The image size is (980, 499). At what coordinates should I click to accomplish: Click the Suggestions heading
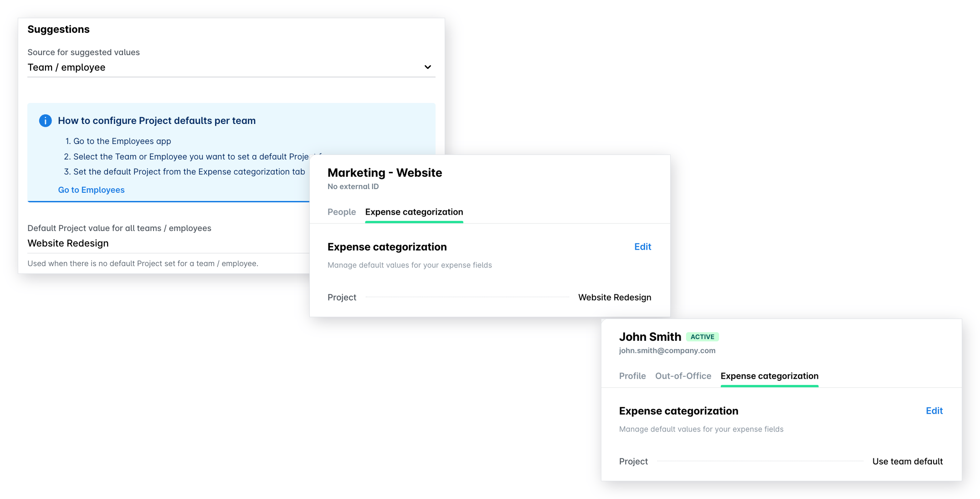[58, 29]
